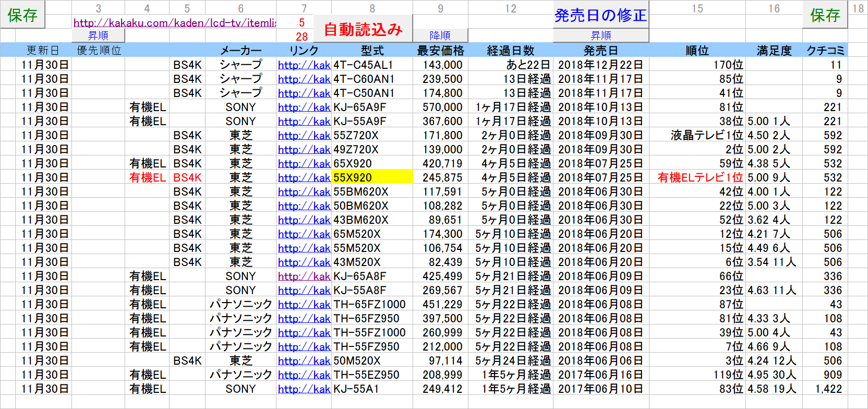Select model cell 43M520X
Screen dimensions: 868x409
pyautogui.click(x=372, y=262)
